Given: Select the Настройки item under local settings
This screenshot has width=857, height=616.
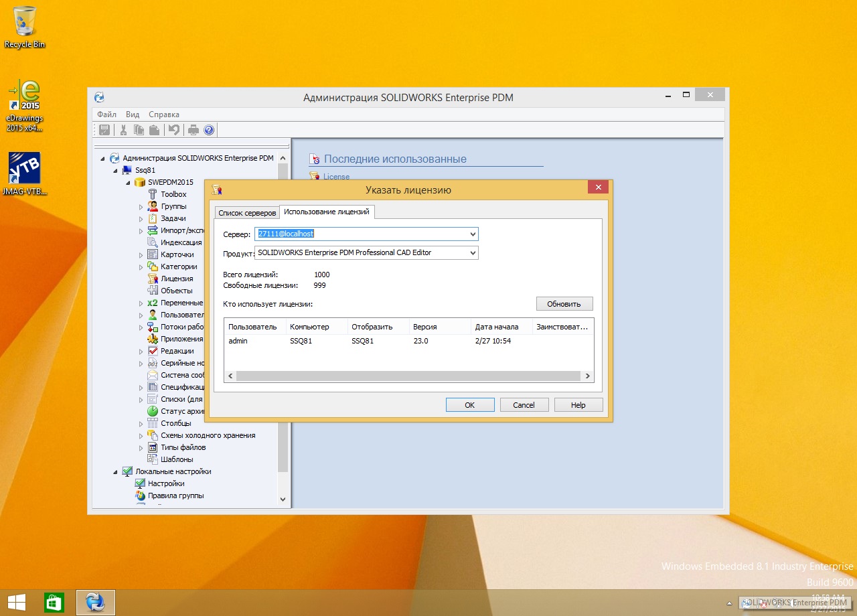Looking at the screenshot, I should 167,483.
